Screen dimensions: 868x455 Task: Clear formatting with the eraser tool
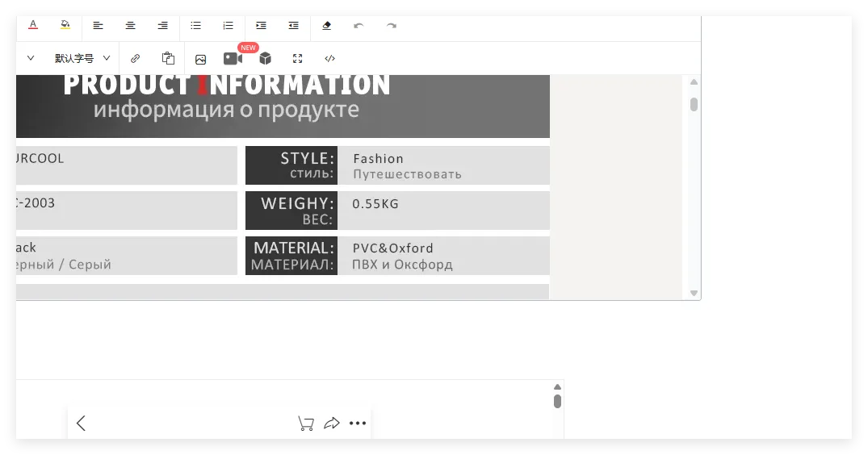[x=326, y=26]
